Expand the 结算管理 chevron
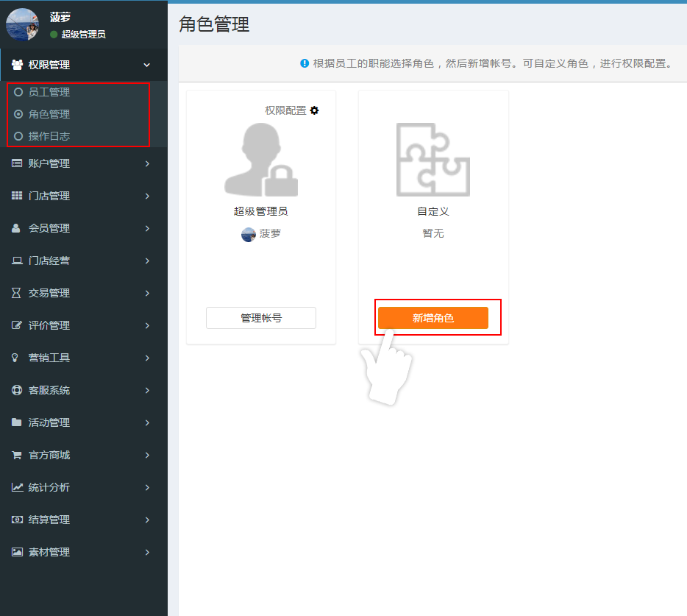687x616 pixels. click(x=147, y=520)
